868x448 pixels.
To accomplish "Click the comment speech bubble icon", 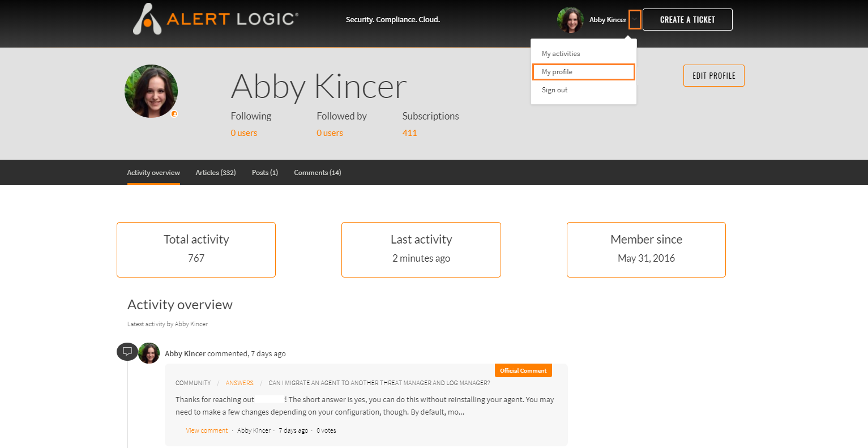I will tap(127, 352).
